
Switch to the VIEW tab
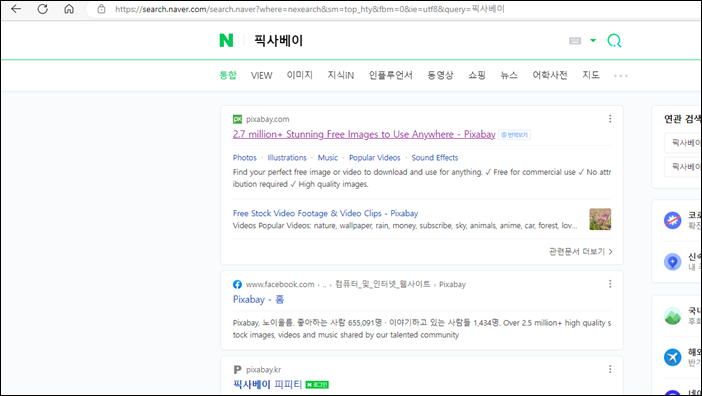coord(261,75)
